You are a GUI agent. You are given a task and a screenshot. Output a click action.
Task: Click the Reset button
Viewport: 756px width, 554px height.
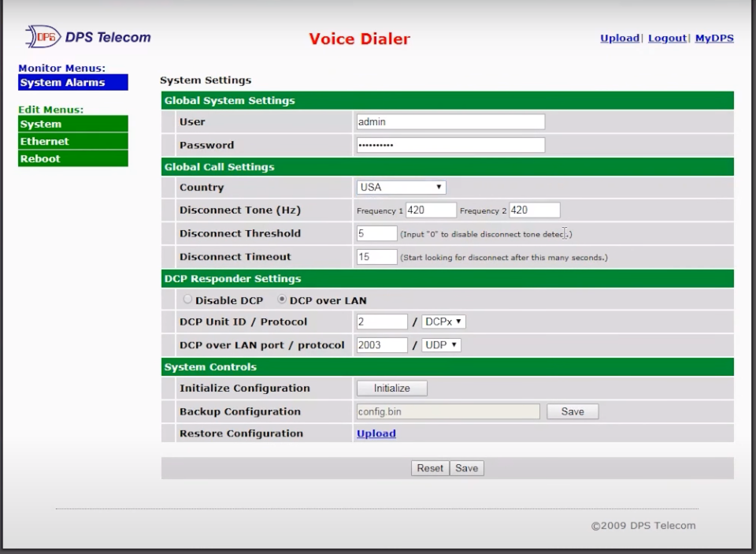pos(430,468)
